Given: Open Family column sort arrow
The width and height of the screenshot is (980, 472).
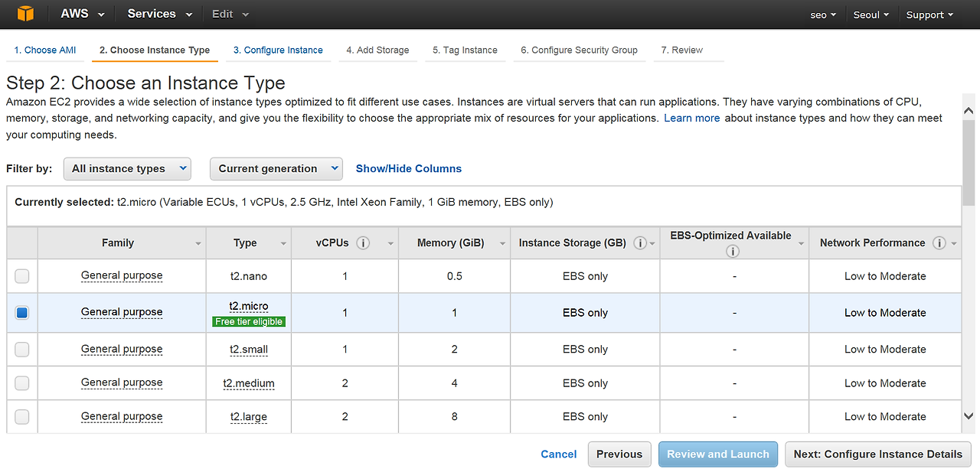Looking at the screenshot, I should tap(198, 244).
